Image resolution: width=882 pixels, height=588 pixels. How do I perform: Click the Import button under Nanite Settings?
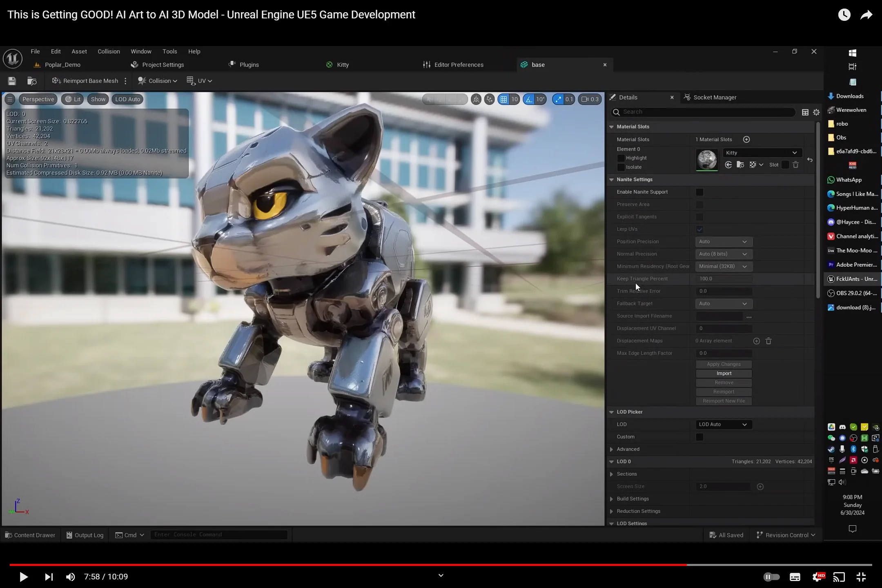click(x=724, y=374)
